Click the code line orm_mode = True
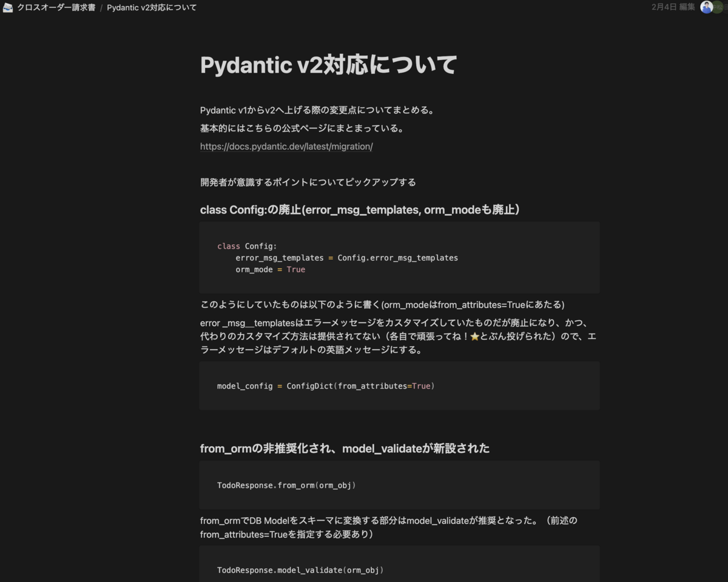Viewport: 728px width, 582px height. [271, 269]
